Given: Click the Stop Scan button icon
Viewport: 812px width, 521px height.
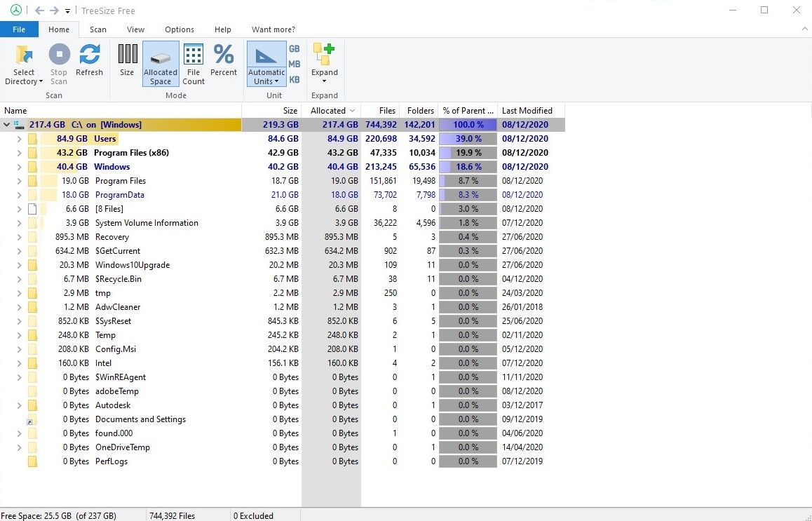Looking at the screenshot, I should click(x=59, y=54).
